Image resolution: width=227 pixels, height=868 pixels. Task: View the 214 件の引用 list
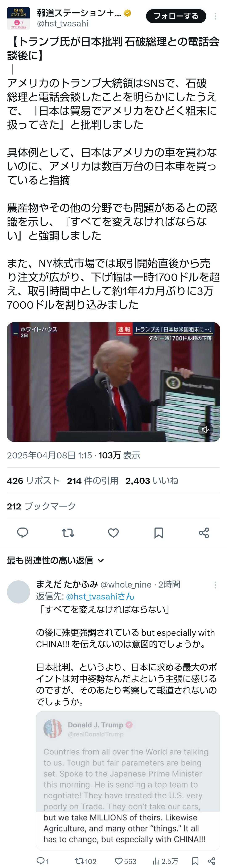(92, 480)
